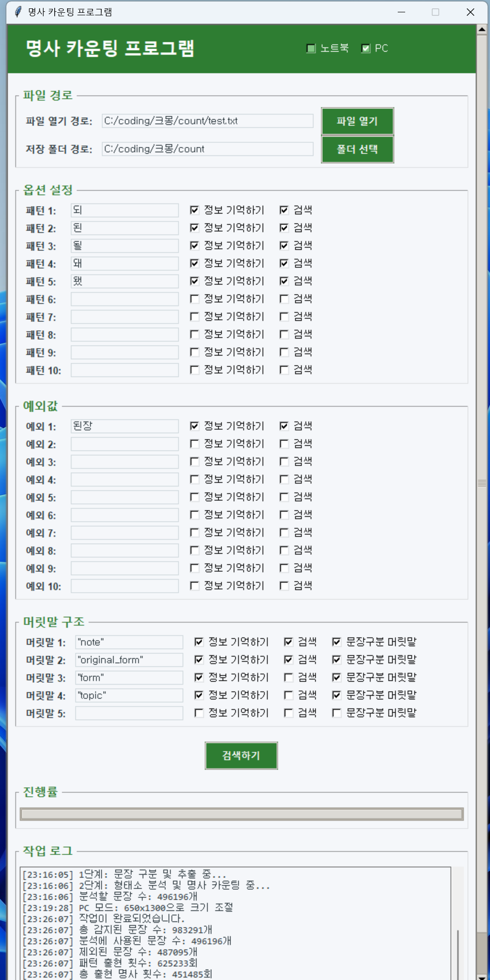Click the 예외 1 input containing 된장

click(124, 426)
